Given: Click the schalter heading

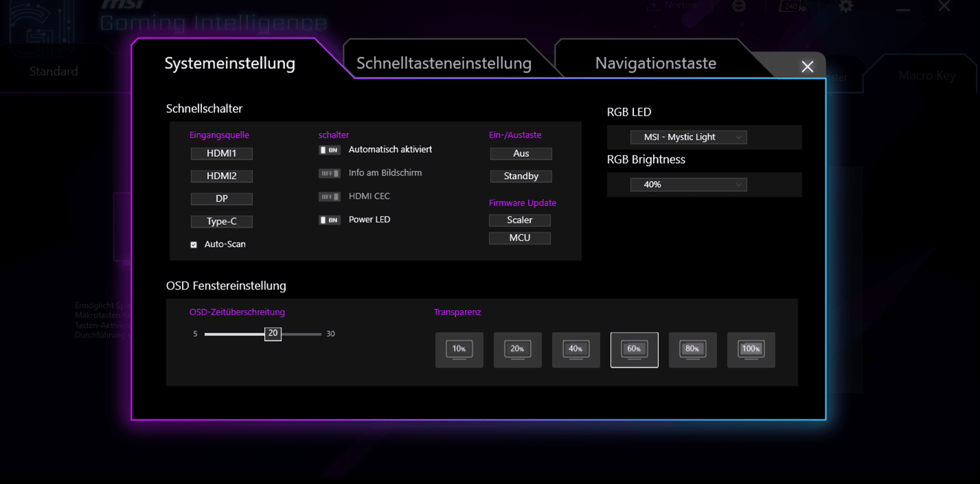Looking at the screenshot, I should pyautogui.click(x=333, y=135).
